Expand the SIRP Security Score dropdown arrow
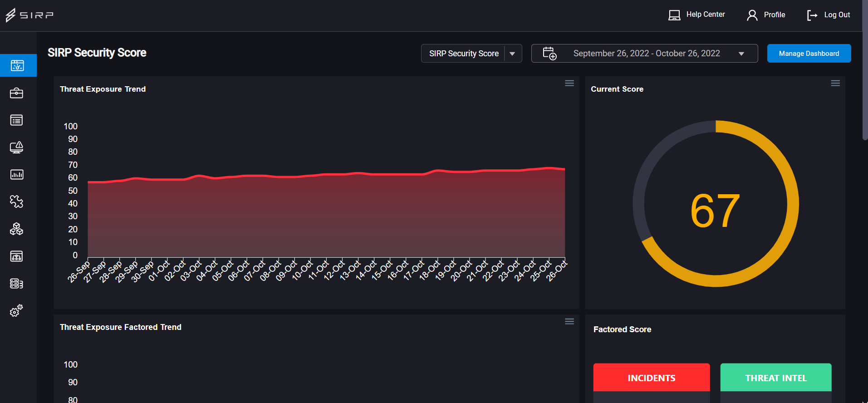The height and width of the screenshot is (403, 868). click(512, 54)
